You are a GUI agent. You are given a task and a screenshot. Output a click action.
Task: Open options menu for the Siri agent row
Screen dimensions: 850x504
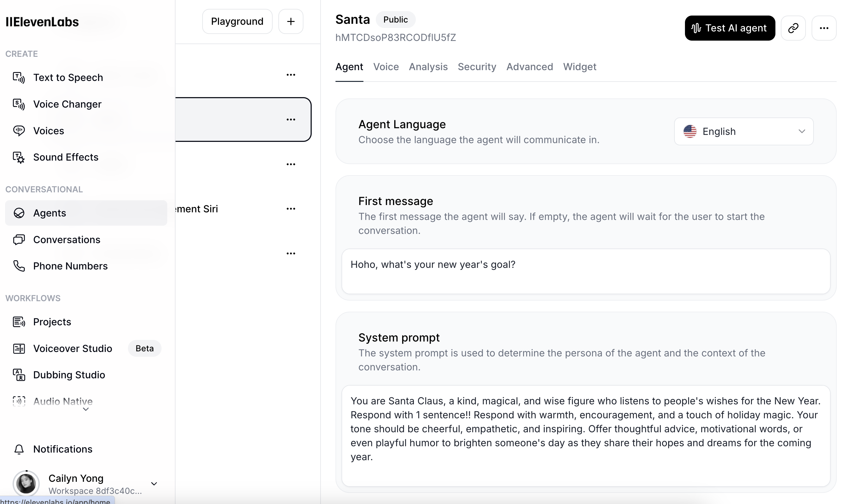pos(291,209)
